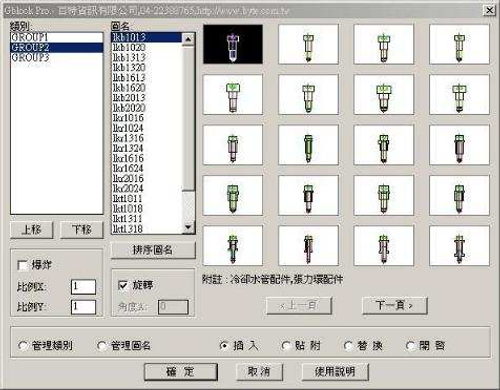
Task: Click the third thumbnail in the fourth row
Action: pyautogui.click(x=384, y=195)
